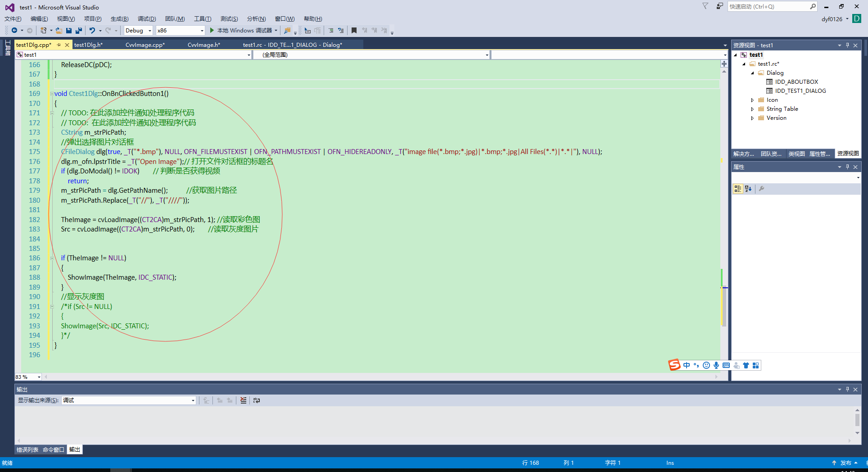Open Sogou input emoji picker icon
This screenshot has height=472, width=868.
tap(706, 365)
